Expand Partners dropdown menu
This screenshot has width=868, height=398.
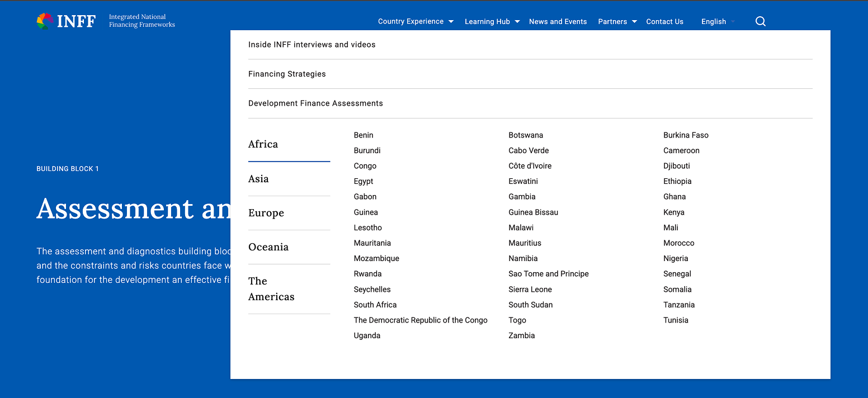point(617,21)
